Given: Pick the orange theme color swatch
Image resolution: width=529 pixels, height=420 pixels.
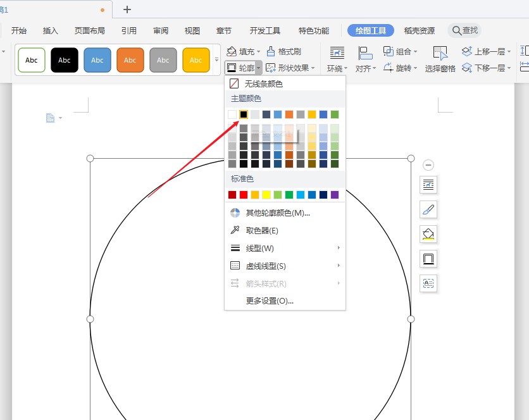Looking at the screenshot, I should pyautogui.click(x=289, y=114).
